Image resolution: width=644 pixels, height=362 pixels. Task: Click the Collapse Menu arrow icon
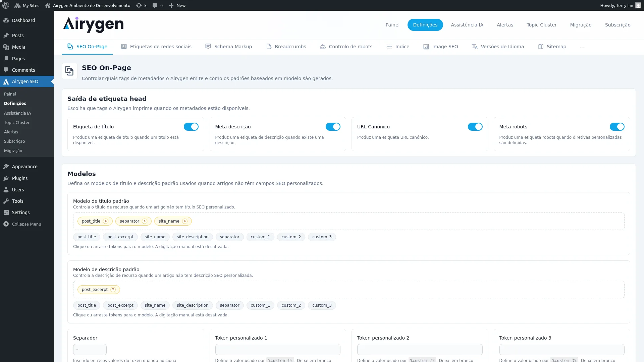(6, 224)
